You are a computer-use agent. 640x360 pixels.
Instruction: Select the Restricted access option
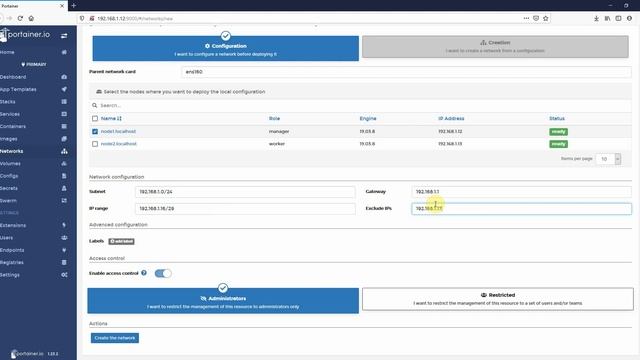498,299
